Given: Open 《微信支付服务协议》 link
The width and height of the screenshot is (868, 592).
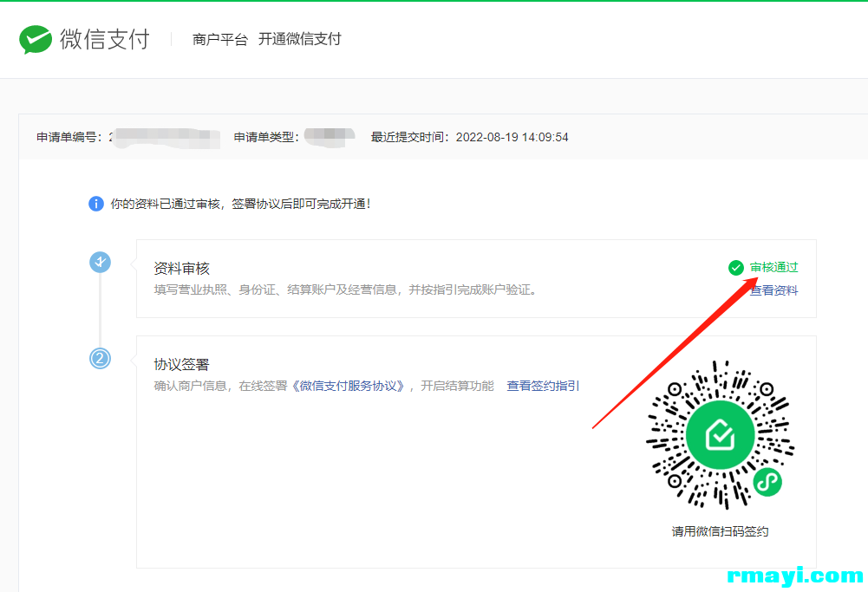Looking at the screenshot, I should click(x=349, y=386).
